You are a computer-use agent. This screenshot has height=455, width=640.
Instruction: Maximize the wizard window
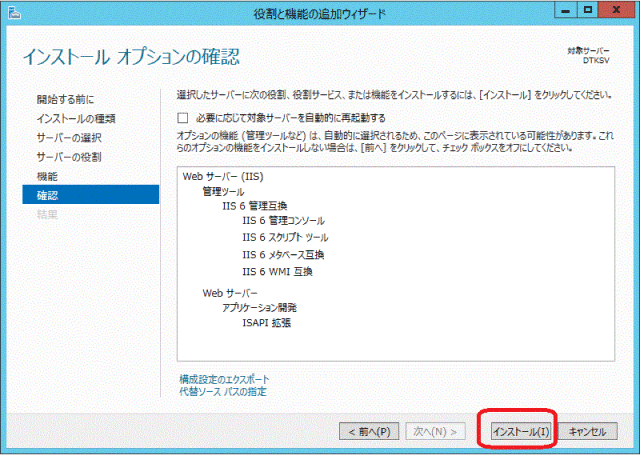588,10
